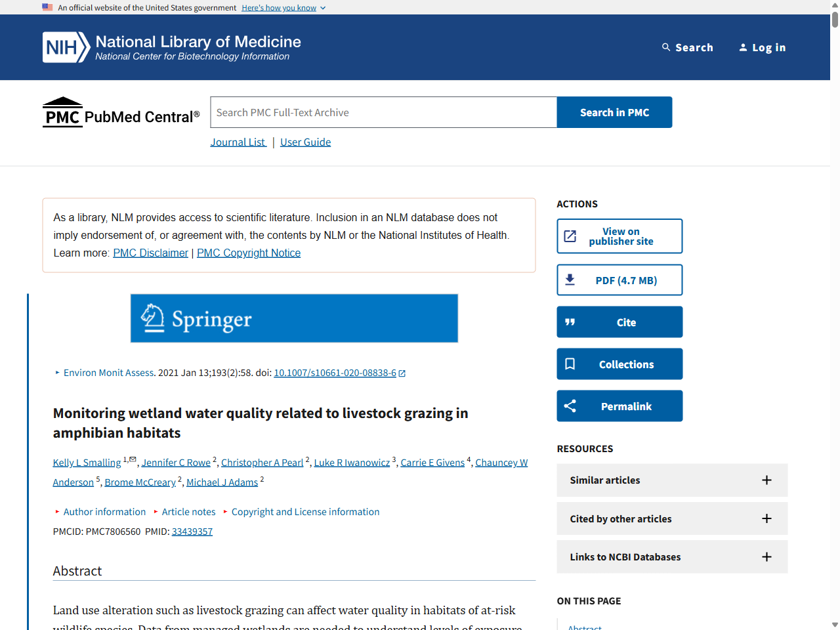The height and width of the screenshot is (630, 840).
Task: Click Log in in header
Action: (x=762, y=47)
